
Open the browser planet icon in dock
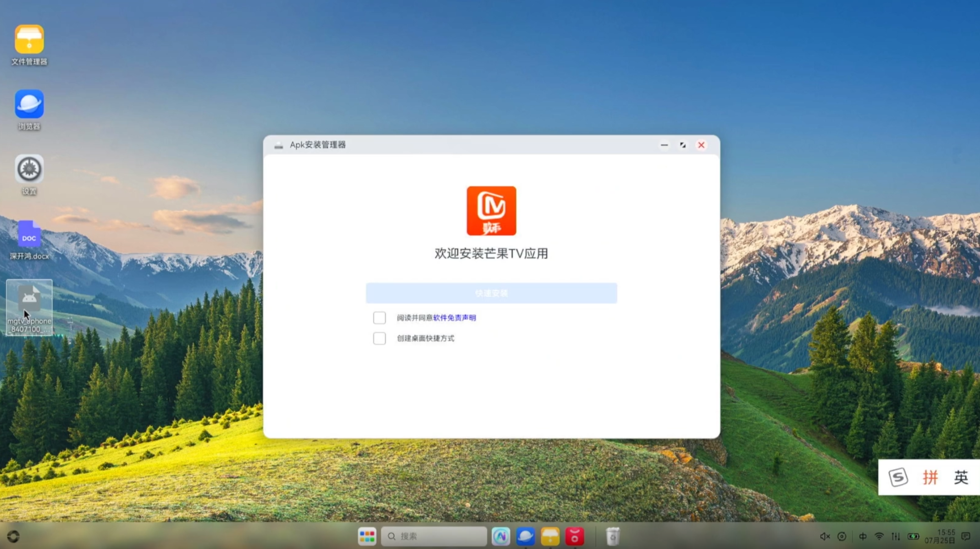click(x=526, y=536)
